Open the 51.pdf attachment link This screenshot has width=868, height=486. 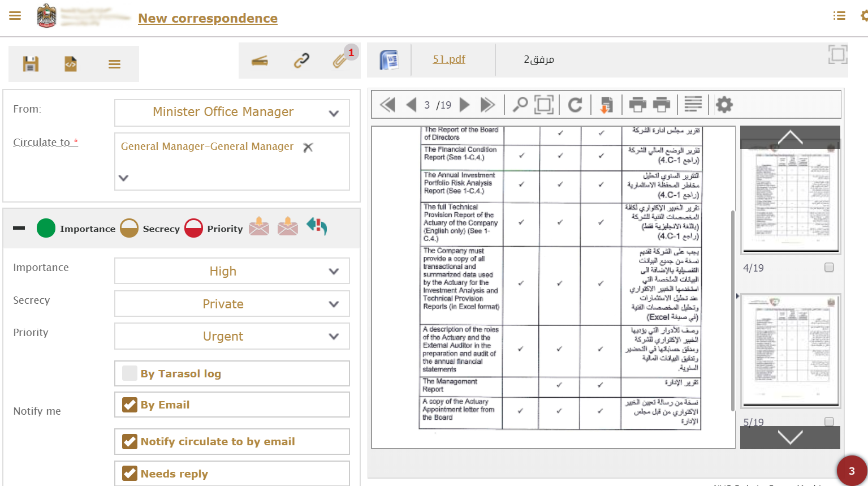point(449,59)
